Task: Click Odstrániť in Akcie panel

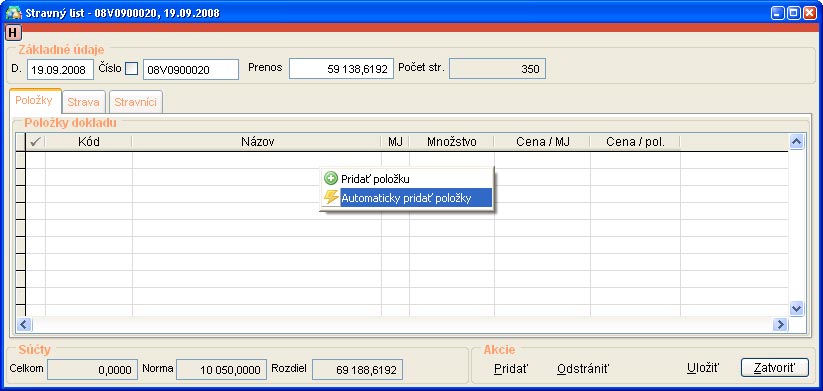Action: point(583,368)
